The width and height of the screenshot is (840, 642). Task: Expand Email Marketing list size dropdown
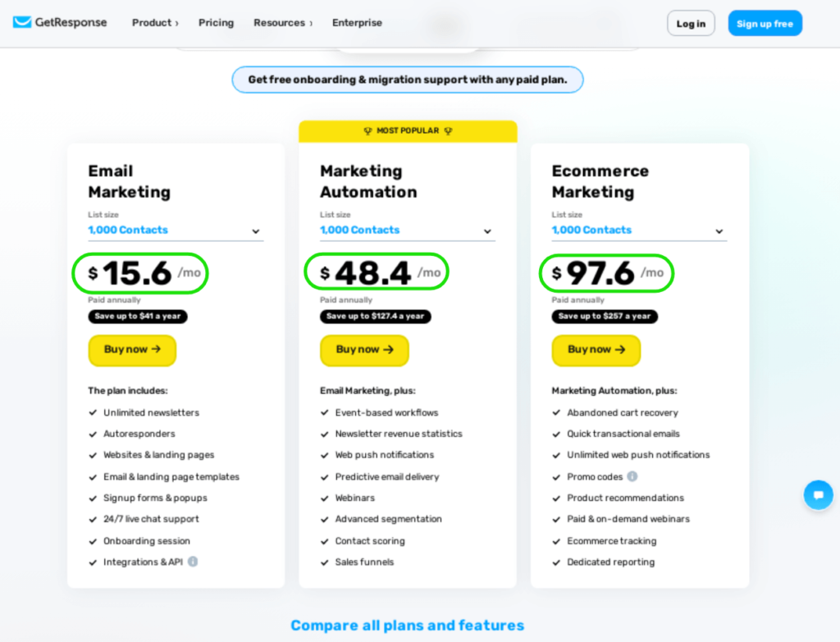coord(176,230)
